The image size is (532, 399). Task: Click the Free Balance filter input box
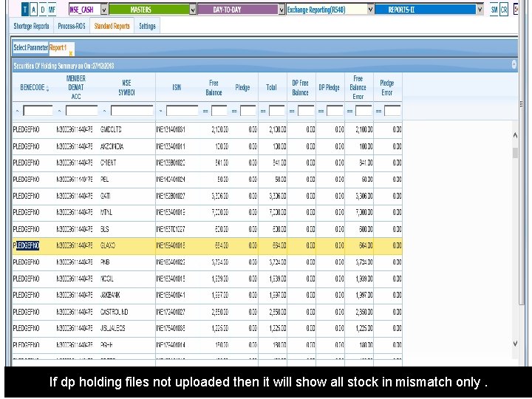coord(219,111)
